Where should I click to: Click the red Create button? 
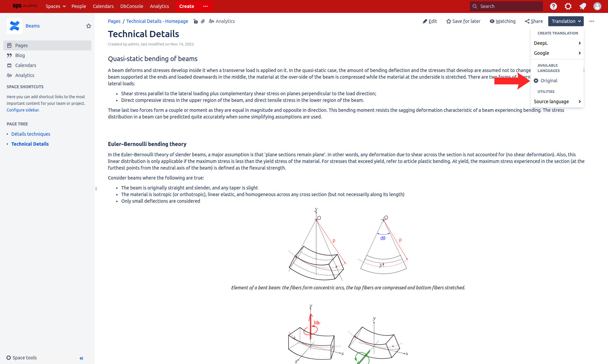click(187, 6)
